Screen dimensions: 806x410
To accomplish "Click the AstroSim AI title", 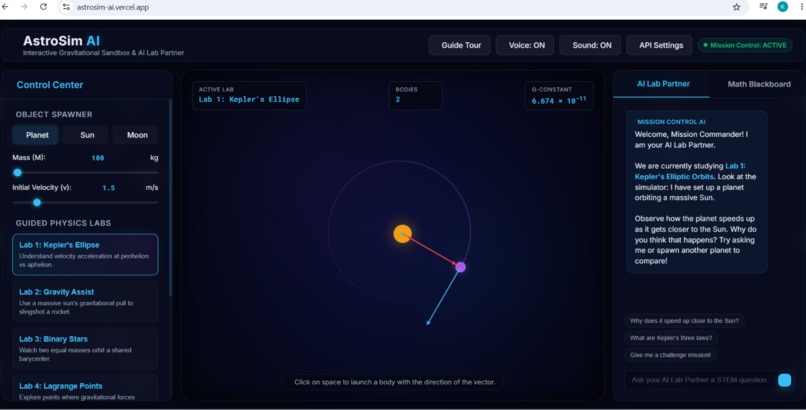I will click(x=61, y=41).
